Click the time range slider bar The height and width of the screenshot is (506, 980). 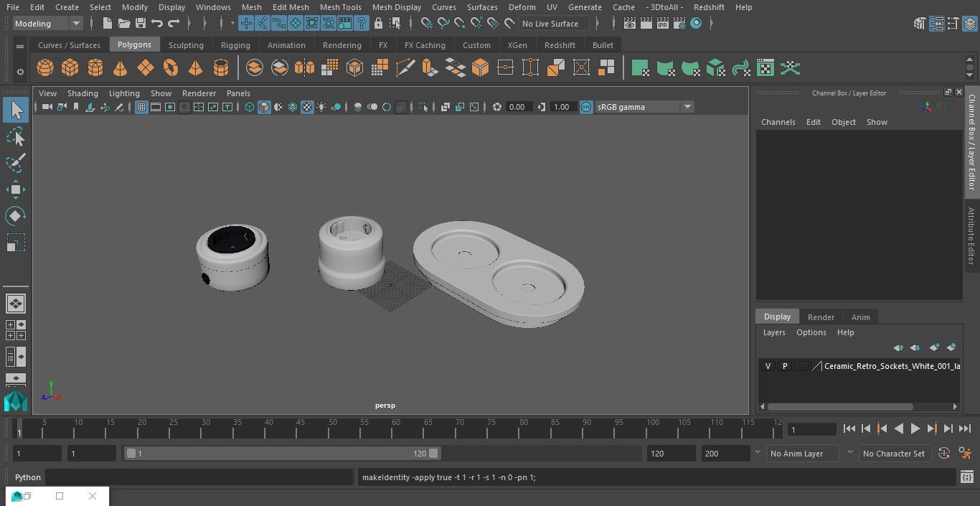282,454
